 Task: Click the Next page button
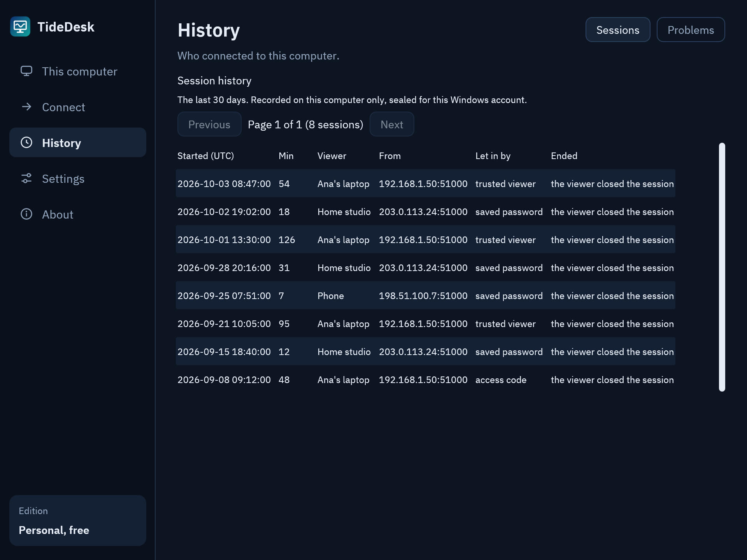392,124
